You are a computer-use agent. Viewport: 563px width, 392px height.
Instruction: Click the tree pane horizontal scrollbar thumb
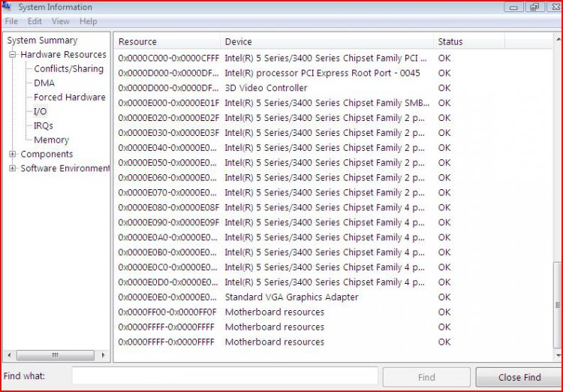tap(56, 355)
